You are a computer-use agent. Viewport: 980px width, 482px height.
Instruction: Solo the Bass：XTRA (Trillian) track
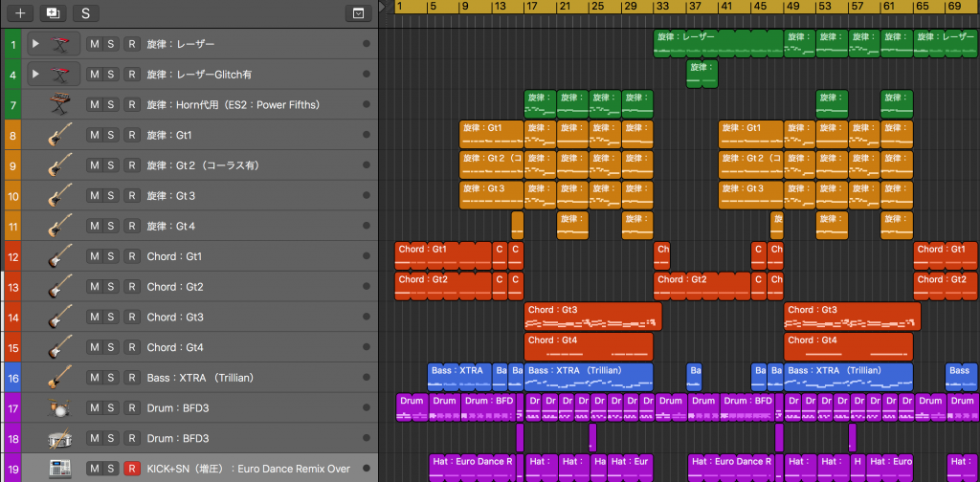[x=110, y=378]
